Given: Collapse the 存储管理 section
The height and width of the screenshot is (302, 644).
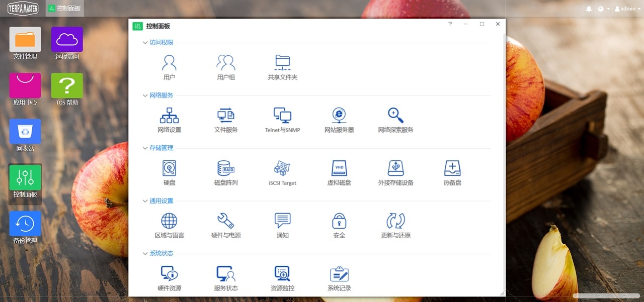Looking at the screenshot, I should [145, 148].
